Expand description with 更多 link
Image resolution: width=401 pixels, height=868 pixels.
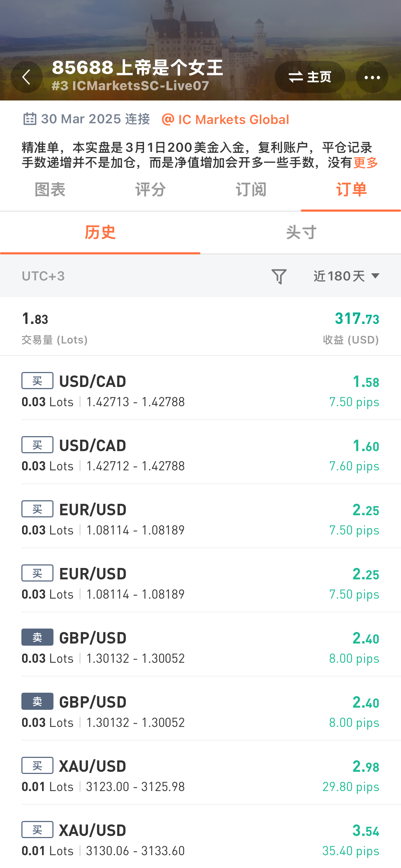coord(366,162)
